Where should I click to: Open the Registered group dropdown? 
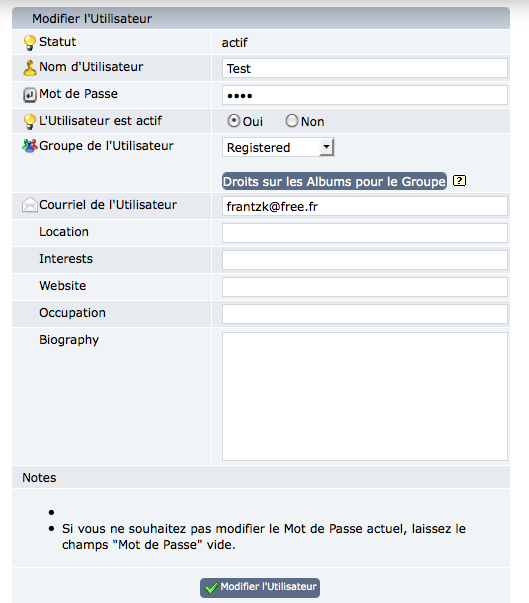pos(278,147)
